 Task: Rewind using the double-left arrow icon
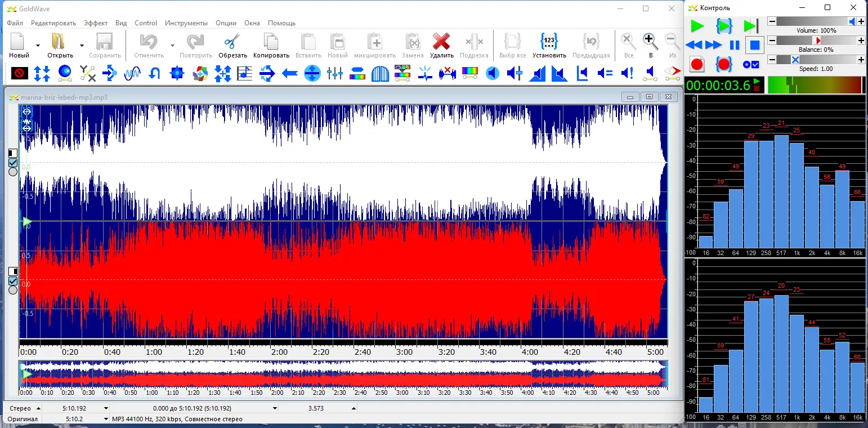coord(693,45)
